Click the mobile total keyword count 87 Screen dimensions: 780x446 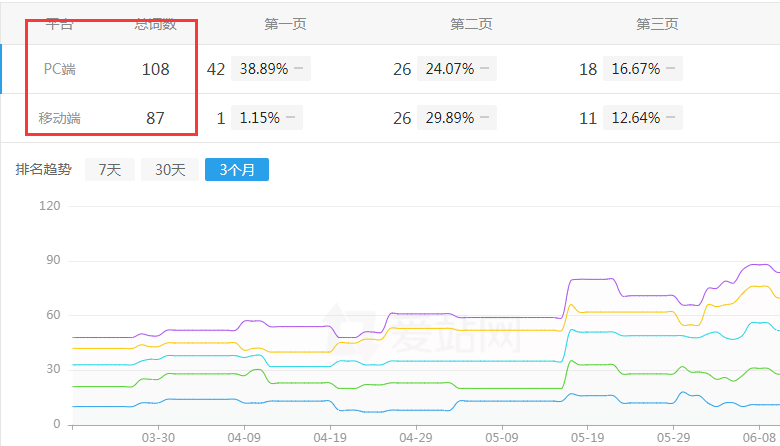coord(155,118)
